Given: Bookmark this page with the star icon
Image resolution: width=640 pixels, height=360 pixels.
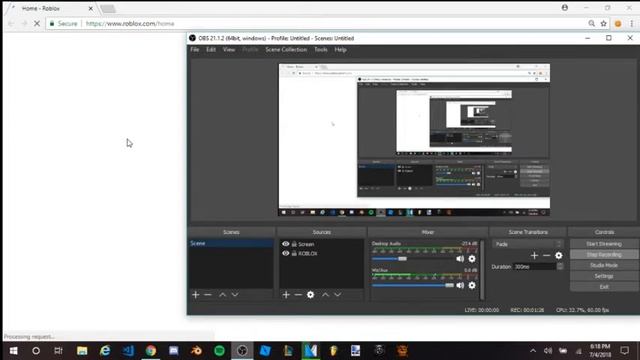Looking at the screenshot, I should 604,24.
